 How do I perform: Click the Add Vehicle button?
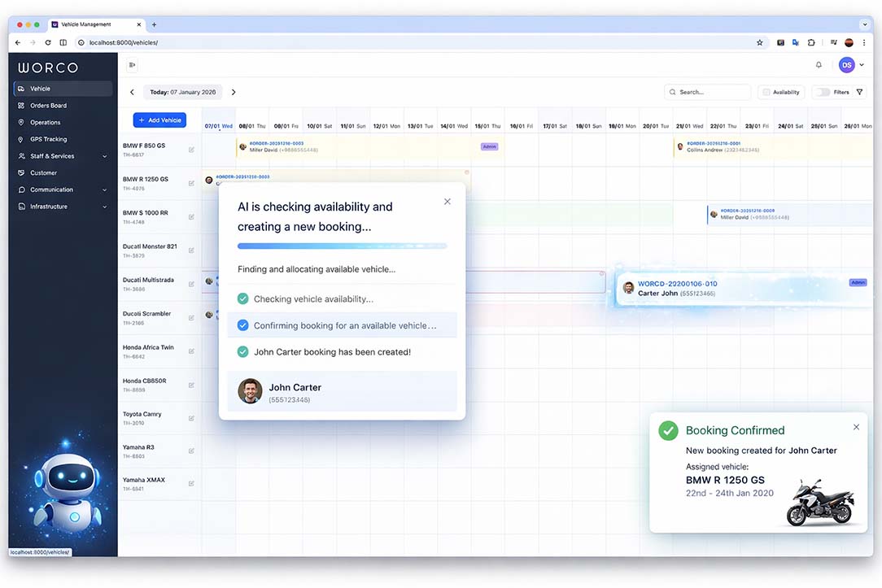click(159, 120)
